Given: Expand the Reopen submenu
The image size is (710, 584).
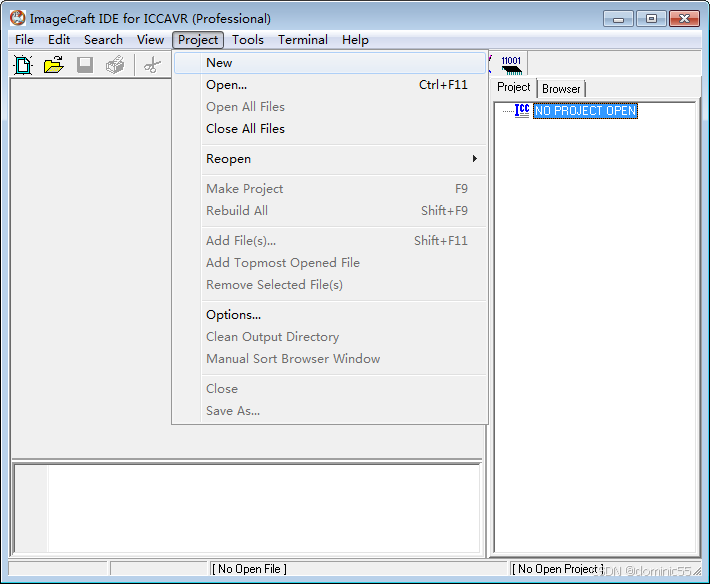Looking at the screenshot, I should [x=330, y=159].
